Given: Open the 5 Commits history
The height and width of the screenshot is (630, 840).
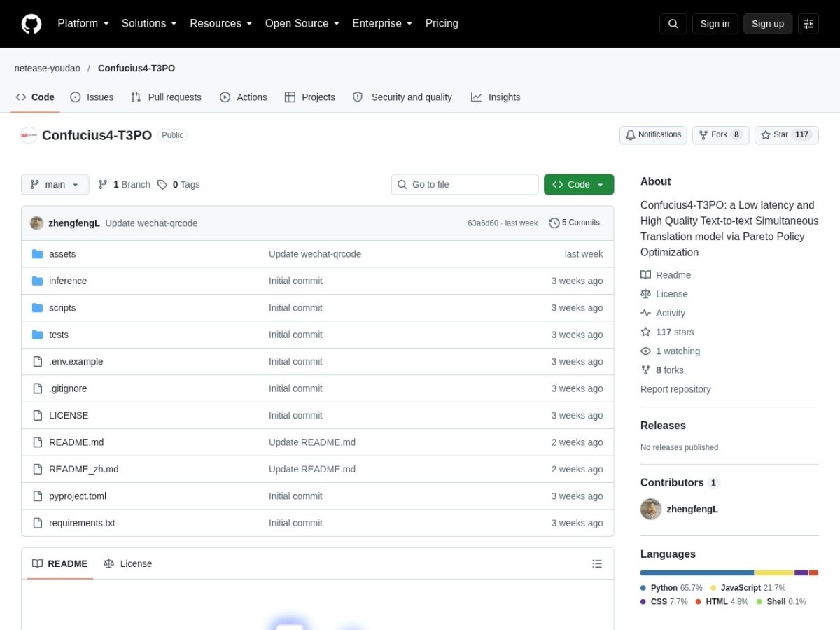Looking at the screenshot, I should (575, 223).
